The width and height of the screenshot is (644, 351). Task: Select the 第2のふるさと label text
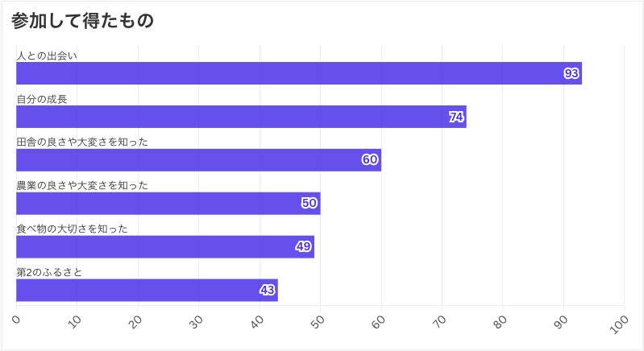49,273
